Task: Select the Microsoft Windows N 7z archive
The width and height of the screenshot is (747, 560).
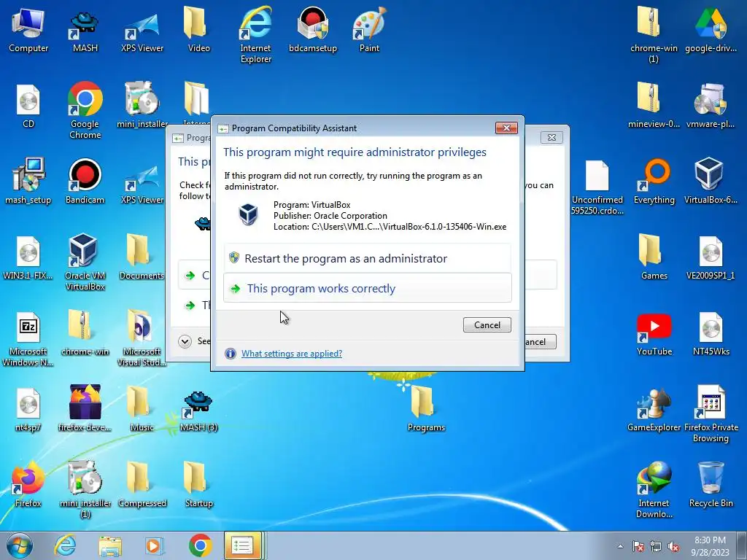Action: [28, 339]
